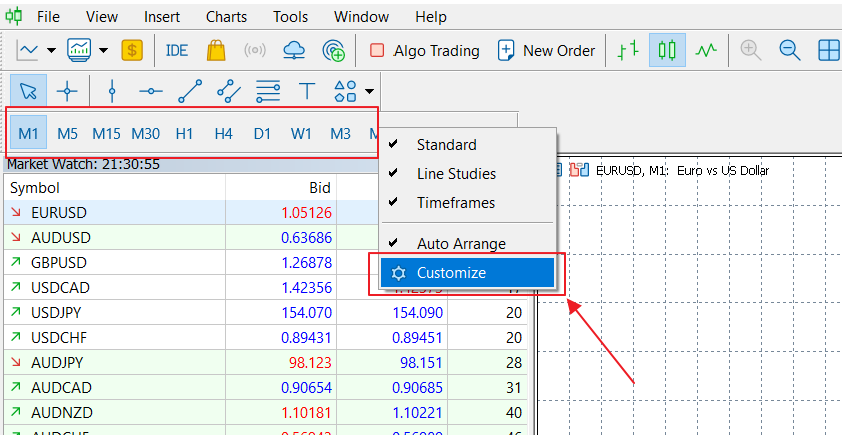Screen dimensions: 842x435
Task: Select the GBPUSD symbol row
Action: tap(59, 263)
